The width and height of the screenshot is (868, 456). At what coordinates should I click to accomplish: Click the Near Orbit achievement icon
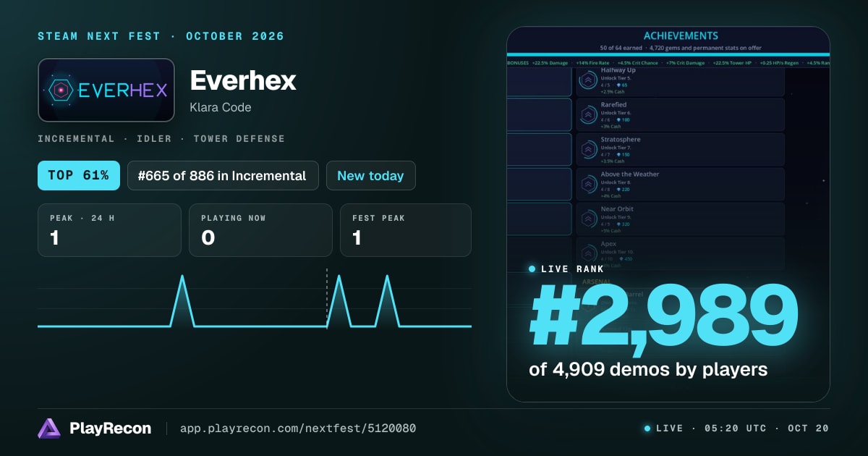tap(588, 219)
